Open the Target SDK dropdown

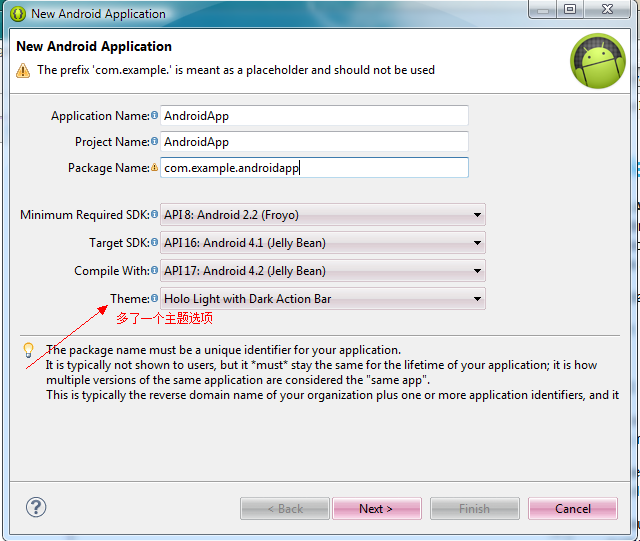[x=322, y=243]
